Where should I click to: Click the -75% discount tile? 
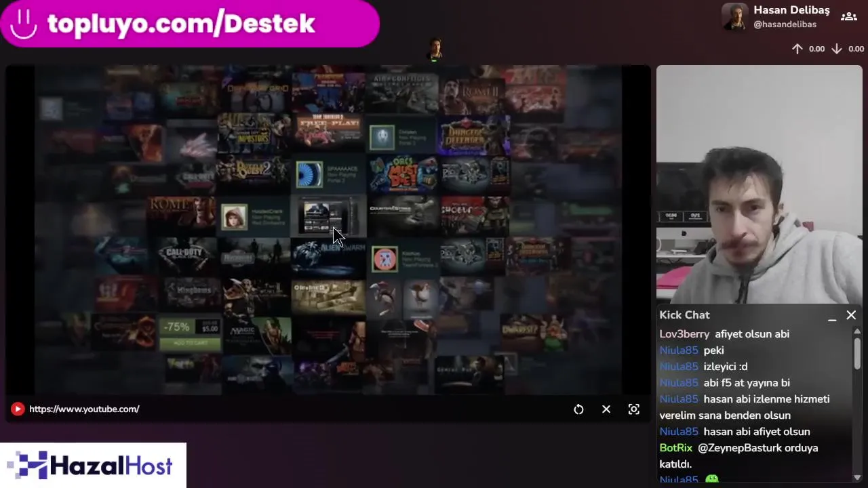tap(191, 333)
